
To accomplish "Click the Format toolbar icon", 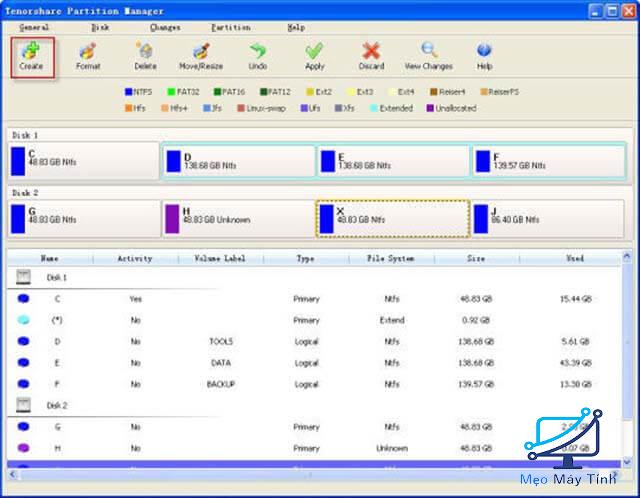I will click(x=88, y=51).
